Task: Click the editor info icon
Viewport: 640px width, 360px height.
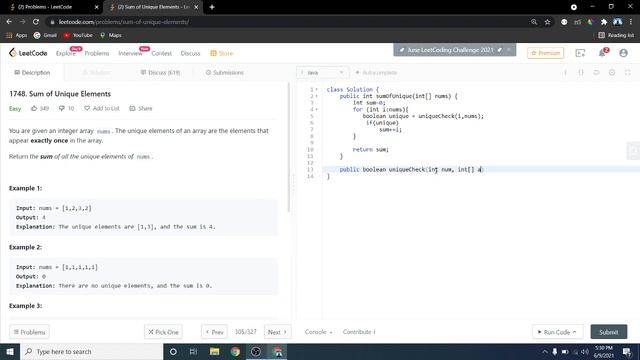Action: click(x=565, y=73)
